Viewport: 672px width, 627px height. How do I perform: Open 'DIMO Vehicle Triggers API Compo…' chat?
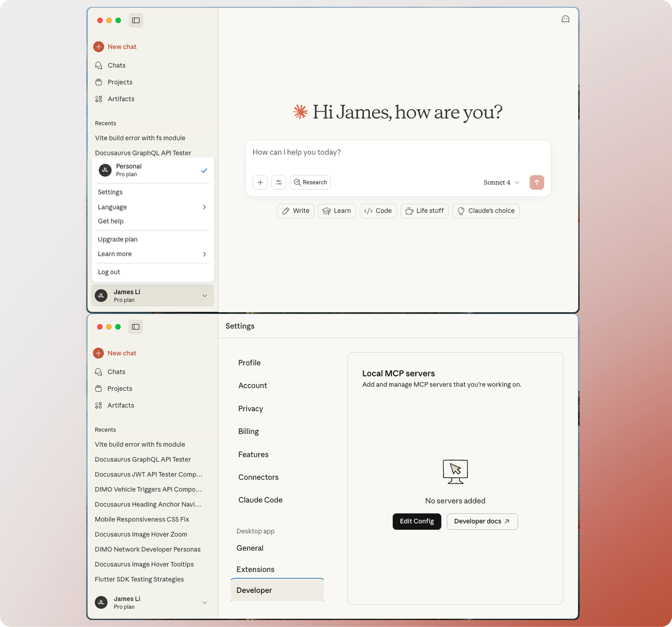(148, 490)
